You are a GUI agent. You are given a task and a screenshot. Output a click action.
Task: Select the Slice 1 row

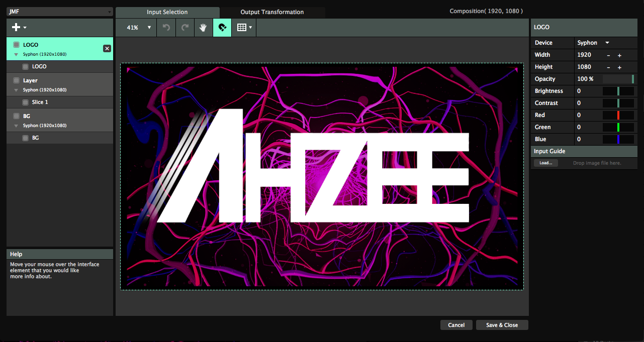pos(60,102)
